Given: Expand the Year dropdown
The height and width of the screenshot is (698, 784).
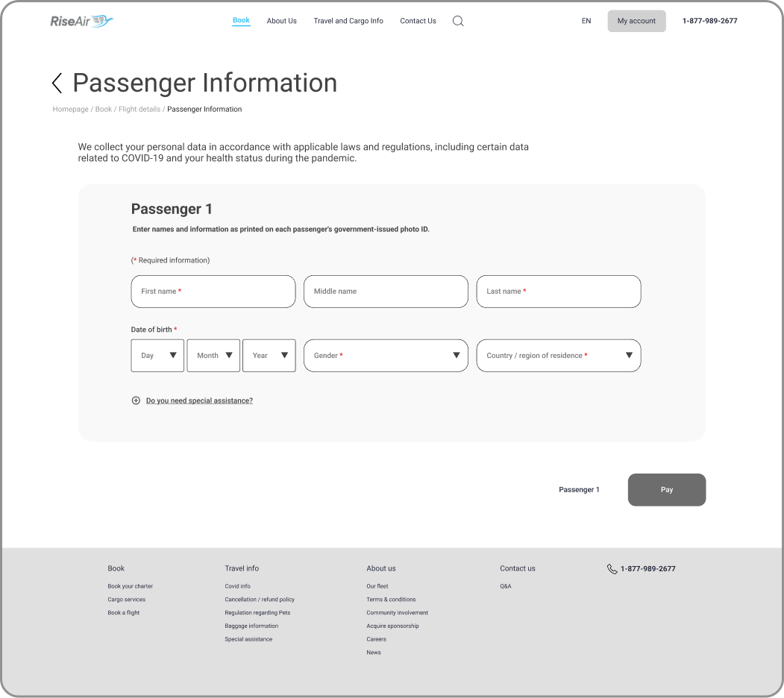Looking at the screenshot, I should click(269, 356).
